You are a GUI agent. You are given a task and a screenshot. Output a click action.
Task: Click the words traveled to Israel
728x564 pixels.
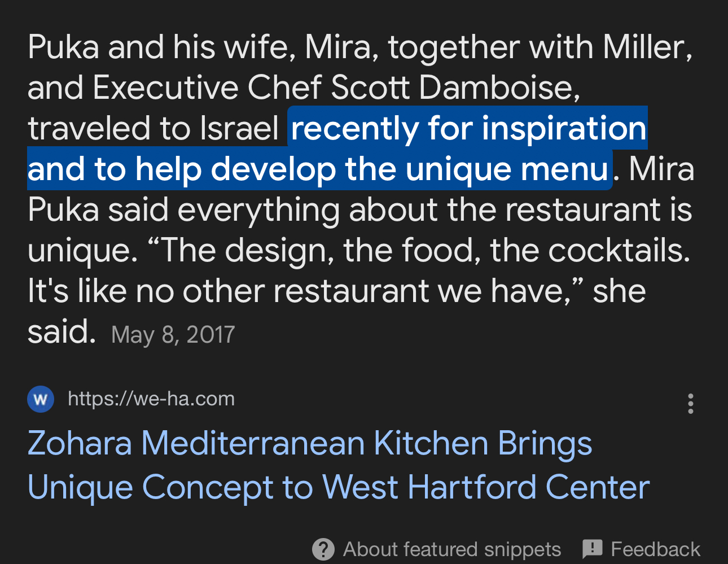[154, 129]
